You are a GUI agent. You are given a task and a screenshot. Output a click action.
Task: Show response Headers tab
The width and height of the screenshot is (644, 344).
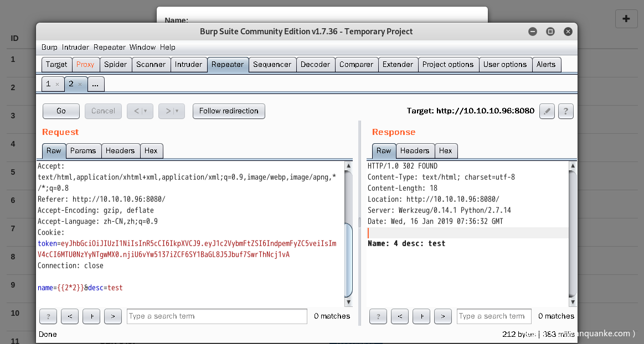(x=414, y=151)
